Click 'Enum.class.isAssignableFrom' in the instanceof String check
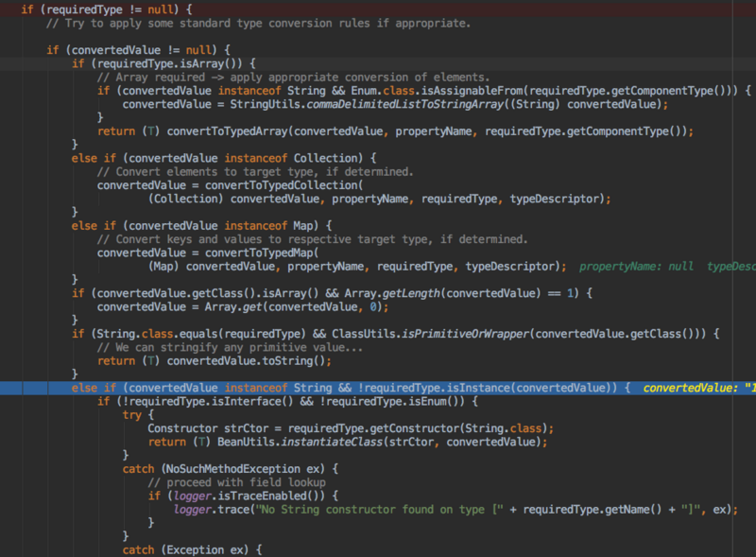756x557 pixels. [x=437, y=91]
